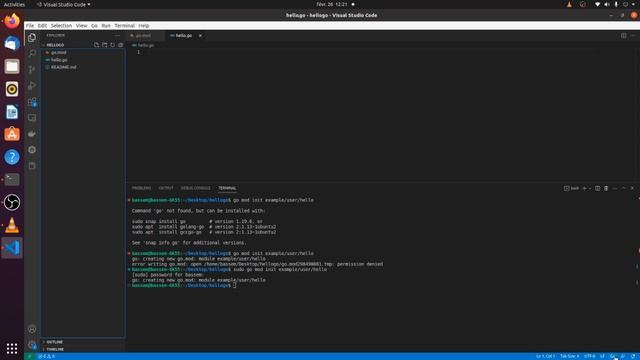Open the File menu

pos(30,26)
